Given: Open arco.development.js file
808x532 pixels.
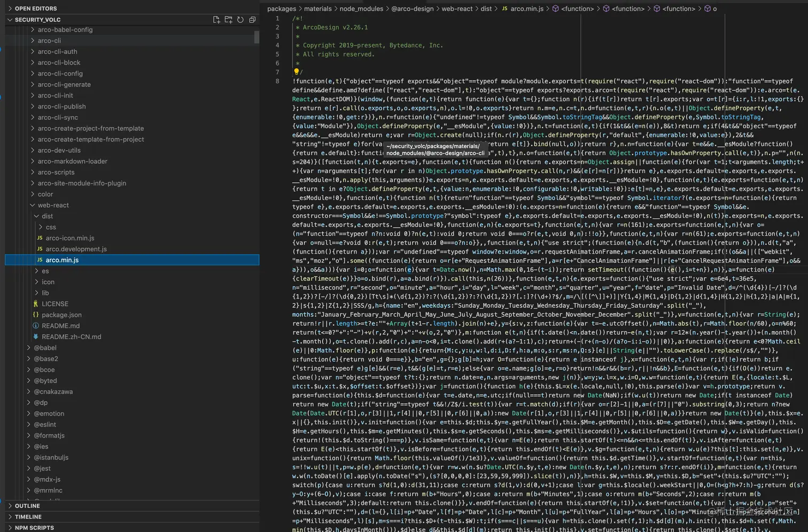Looking at the screenshot, I should click(x=76, y=249).
